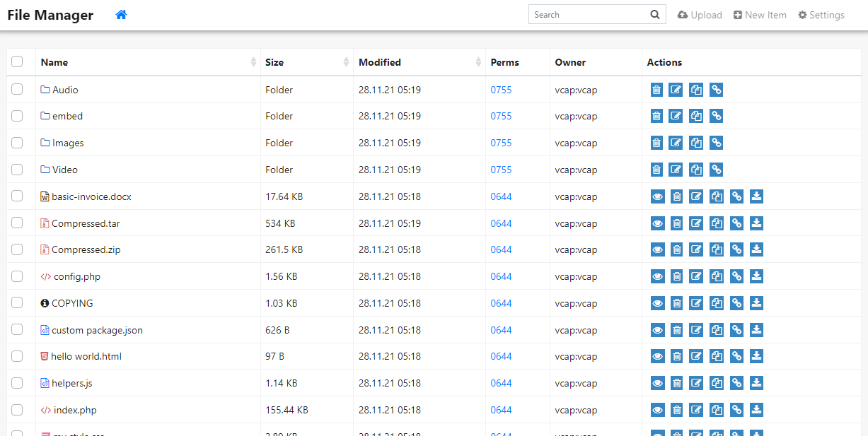This screenshot has height=436, width=868.
Task: Go to the home directory icon
Action: (121, 15)
